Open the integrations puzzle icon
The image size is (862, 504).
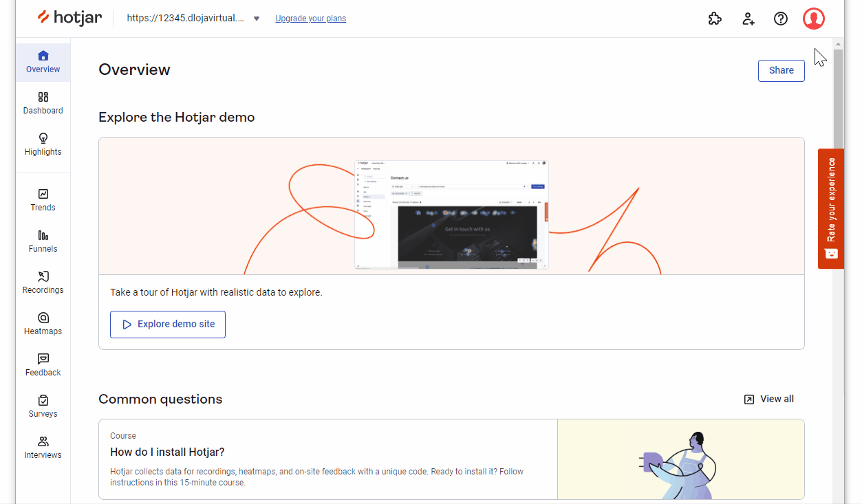click(715, 19)
